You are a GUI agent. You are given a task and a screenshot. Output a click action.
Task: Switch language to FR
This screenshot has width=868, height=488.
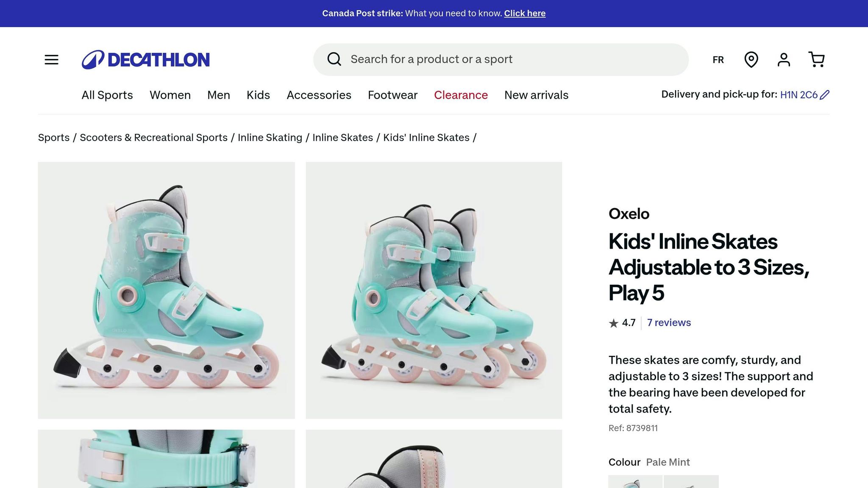coord(718,60)
